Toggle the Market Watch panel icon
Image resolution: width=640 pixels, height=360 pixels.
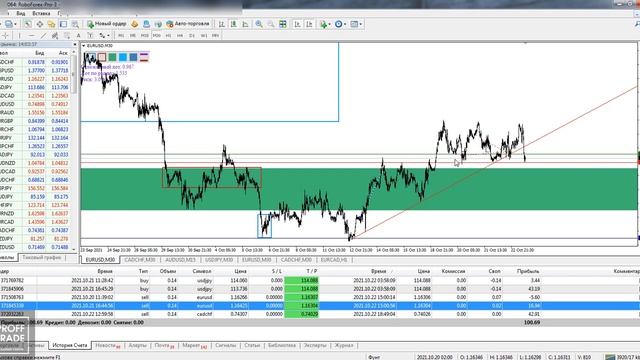click(x=28, y=24)
